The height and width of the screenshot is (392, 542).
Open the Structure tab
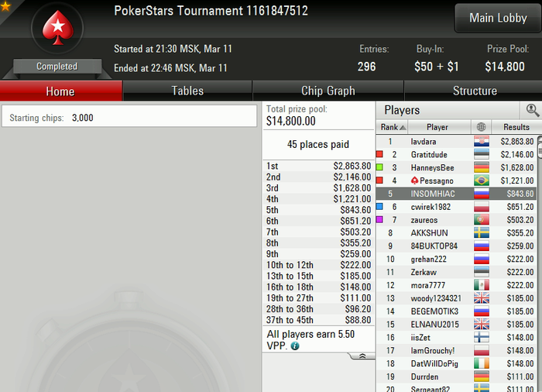click(x=474, y=91)
